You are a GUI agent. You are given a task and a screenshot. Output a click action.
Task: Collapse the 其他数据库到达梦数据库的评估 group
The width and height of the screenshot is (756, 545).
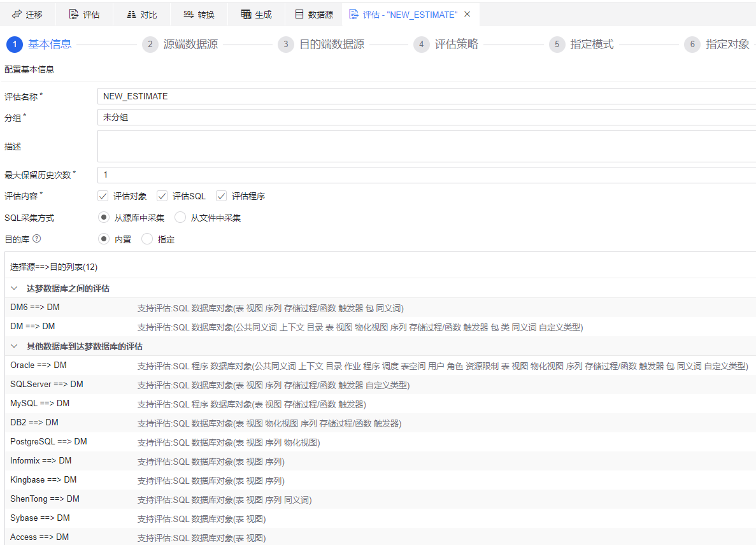pos(14,346)
